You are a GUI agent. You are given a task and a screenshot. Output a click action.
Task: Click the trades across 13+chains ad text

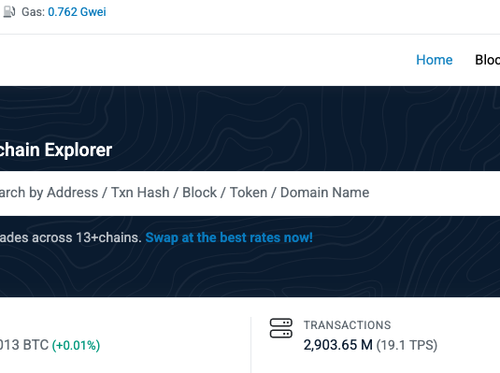(x=71, y=238)
